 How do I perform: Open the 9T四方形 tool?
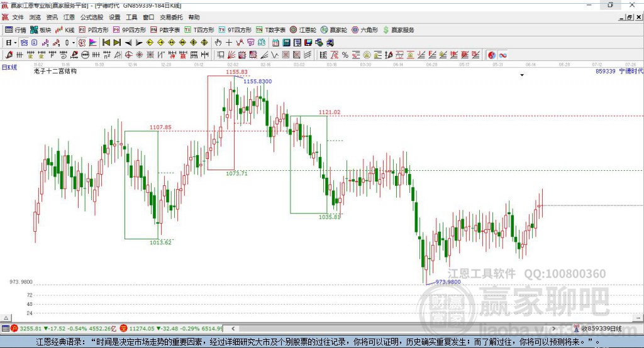235,30
